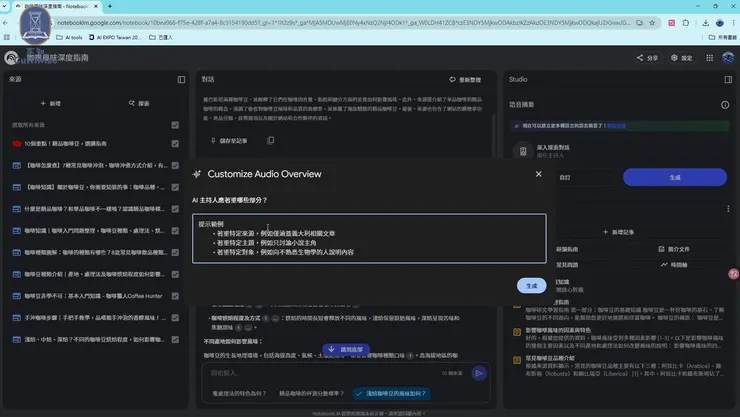Toggle the 選取所有來源 select-all checkbox

[x=175, y=125]
